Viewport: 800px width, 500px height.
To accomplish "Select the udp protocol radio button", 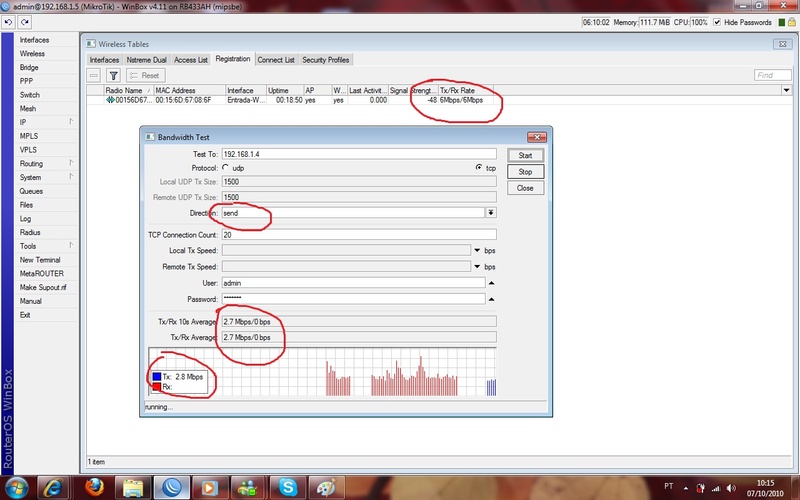I will click(x=226, y=167).
